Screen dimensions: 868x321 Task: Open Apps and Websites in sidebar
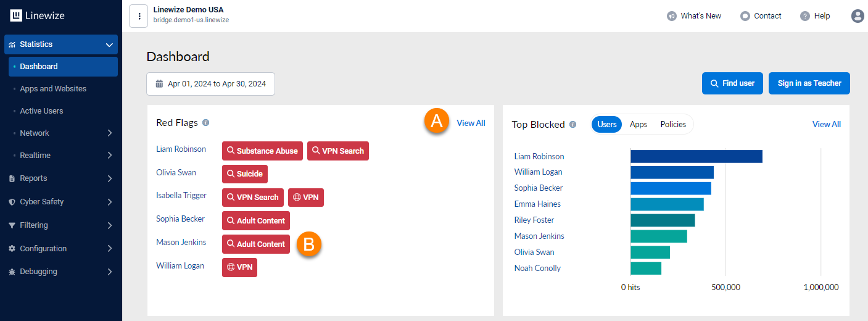(53, 89)
